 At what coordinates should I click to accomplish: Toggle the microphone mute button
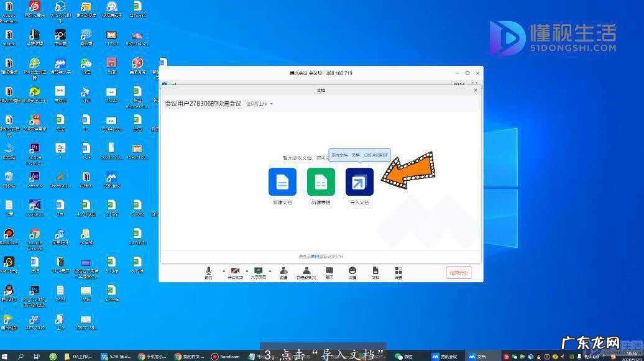point(209,272)
